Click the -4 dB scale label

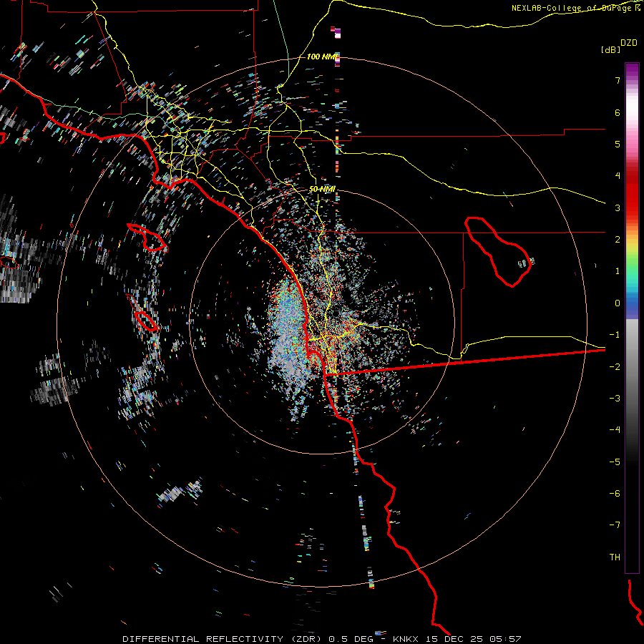pos(615,430)
